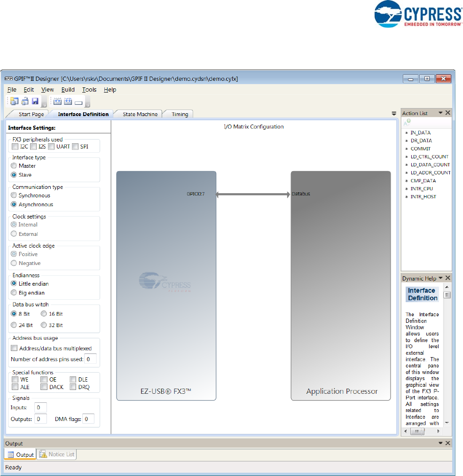This screenshot has height=476, width=463.
Task: Switch to the State Machine tab
Action: [x=140, y=114]
